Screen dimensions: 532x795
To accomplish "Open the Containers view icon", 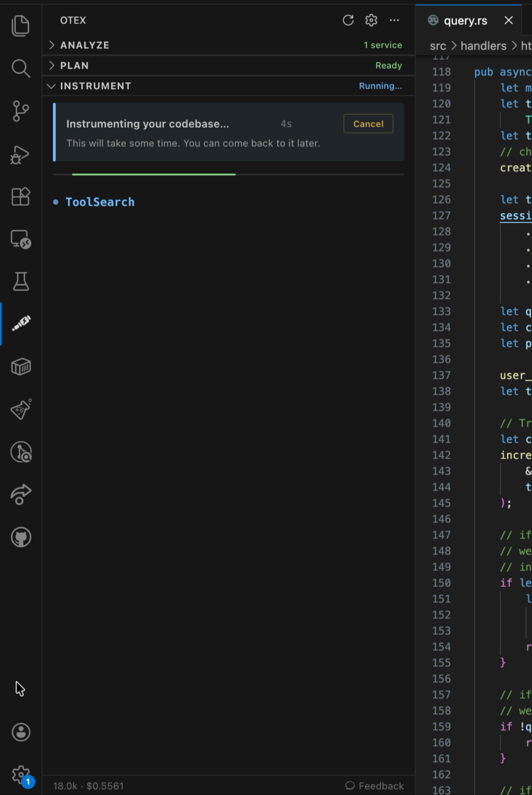I will click(20, 367).
